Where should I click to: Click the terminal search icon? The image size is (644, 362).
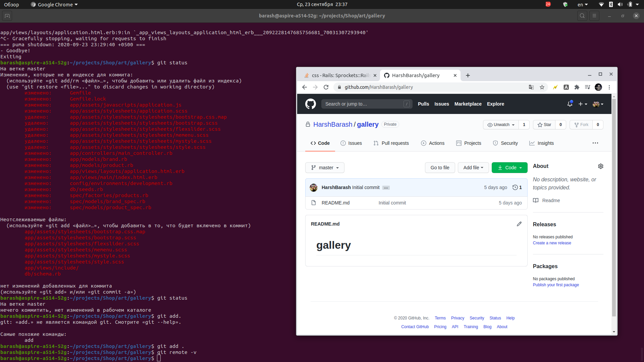click(x=582, y=16)
